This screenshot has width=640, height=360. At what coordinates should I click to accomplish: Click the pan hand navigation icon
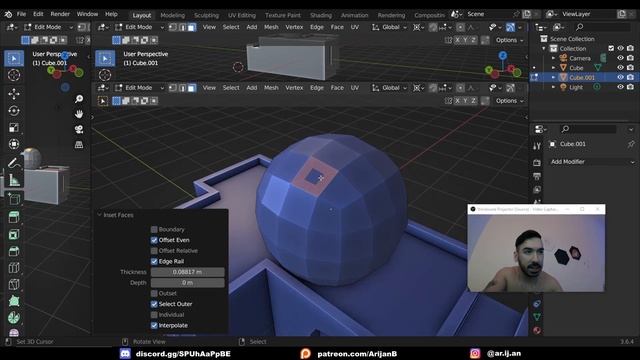tap(79, 114)
